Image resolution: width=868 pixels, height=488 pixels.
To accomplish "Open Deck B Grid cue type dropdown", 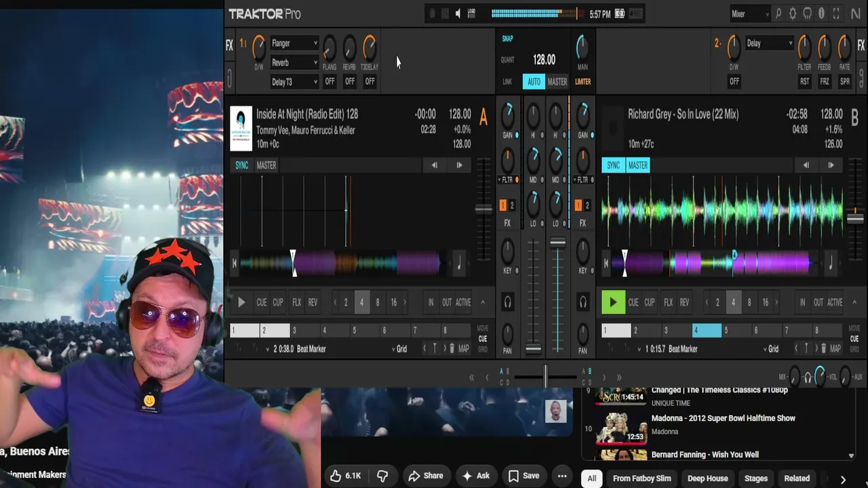I will coord(771,348).
